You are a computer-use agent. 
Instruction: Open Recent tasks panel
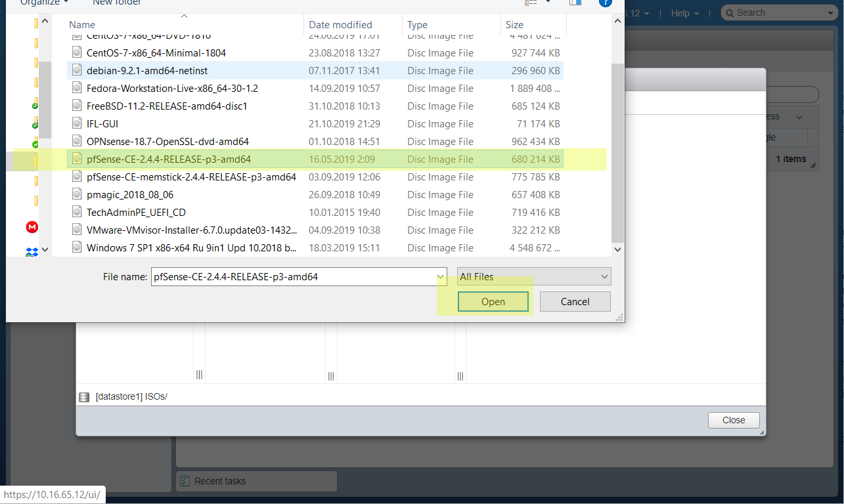[x=256, y=481]
